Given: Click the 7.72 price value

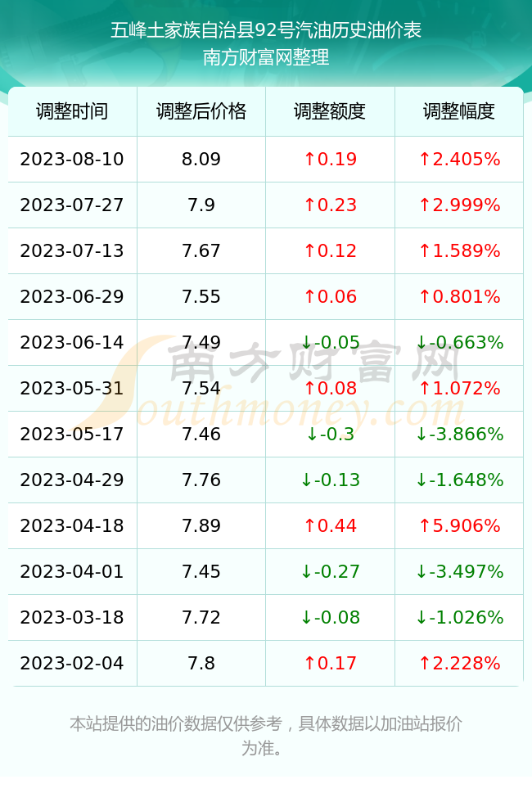Looking at the screenshot, I should tap(201, 617).
